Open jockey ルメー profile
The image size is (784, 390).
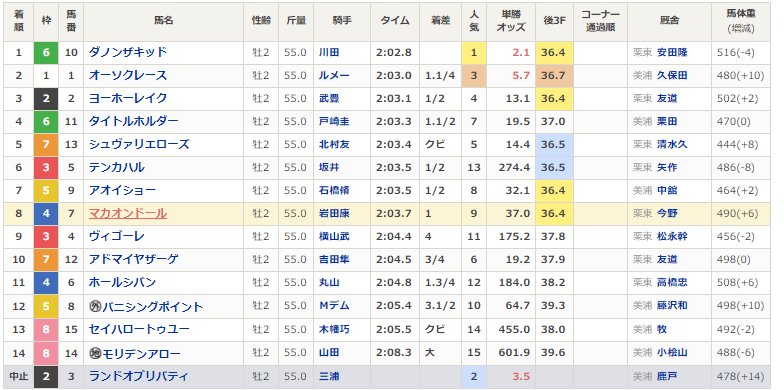click(334, 76)
